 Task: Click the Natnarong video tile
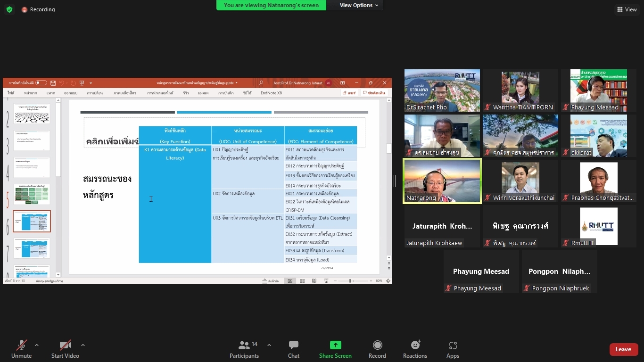tap(442, 181)
